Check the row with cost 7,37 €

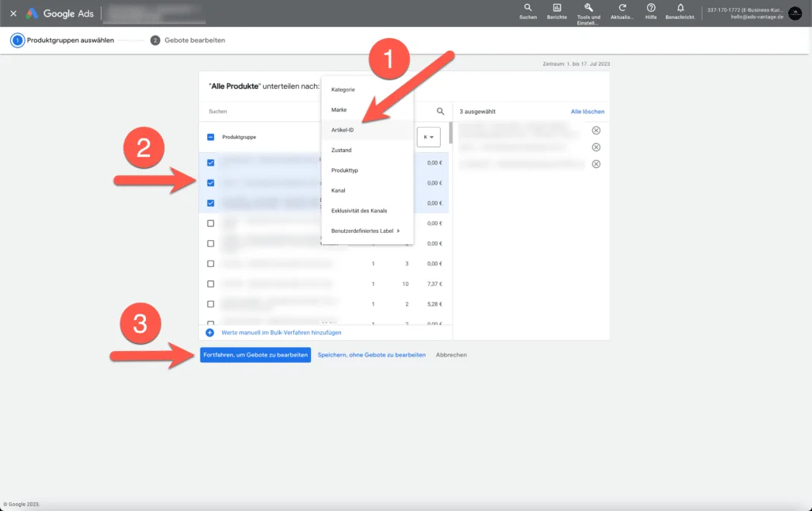point(210,284)
